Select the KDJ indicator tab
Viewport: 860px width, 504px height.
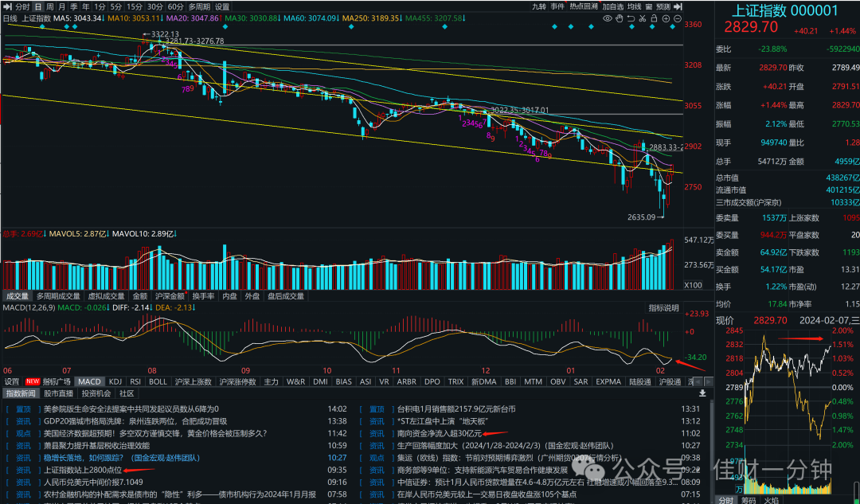[115, 381]
